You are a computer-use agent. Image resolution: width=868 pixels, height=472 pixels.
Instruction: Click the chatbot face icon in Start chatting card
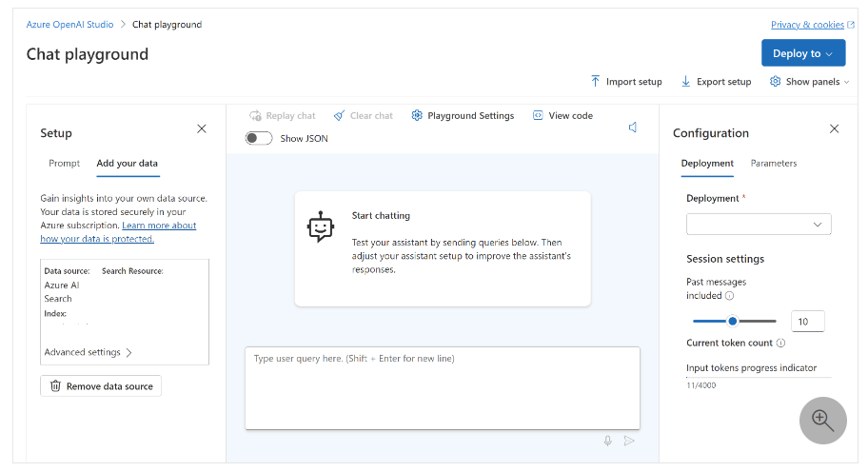(x=321, y=226)
